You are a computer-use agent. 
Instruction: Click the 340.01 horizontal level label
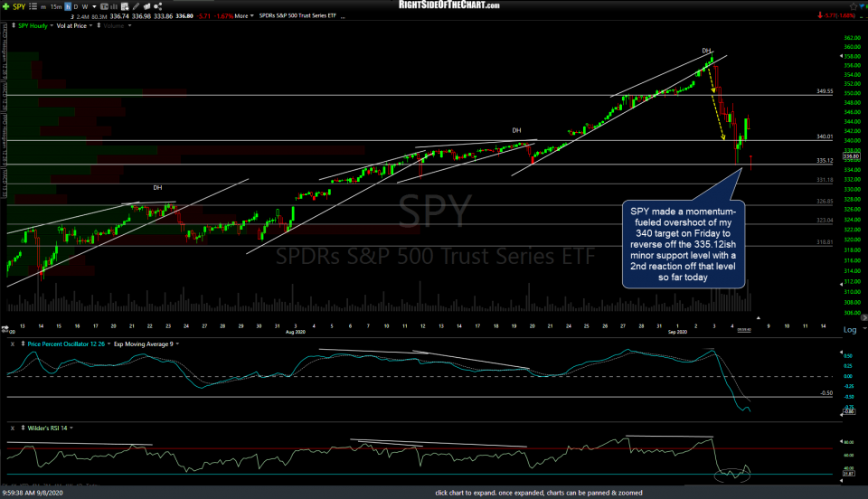point(825,137)
